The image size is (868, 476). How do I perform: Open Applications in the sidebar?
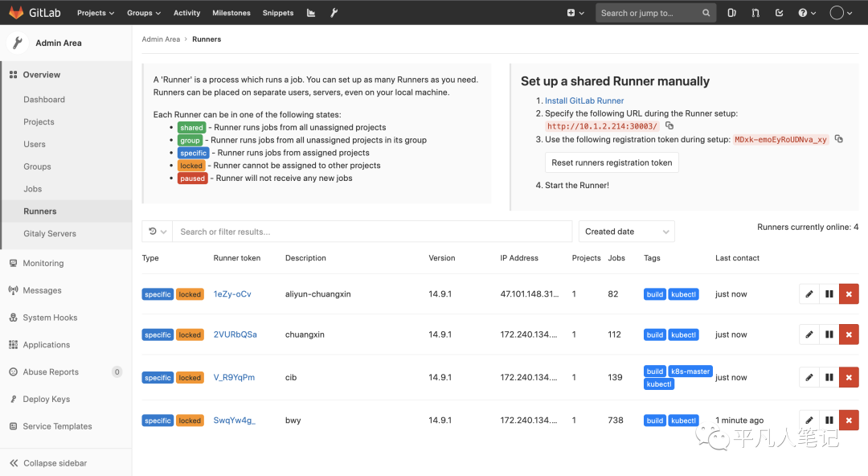click(x=47, y=345)
